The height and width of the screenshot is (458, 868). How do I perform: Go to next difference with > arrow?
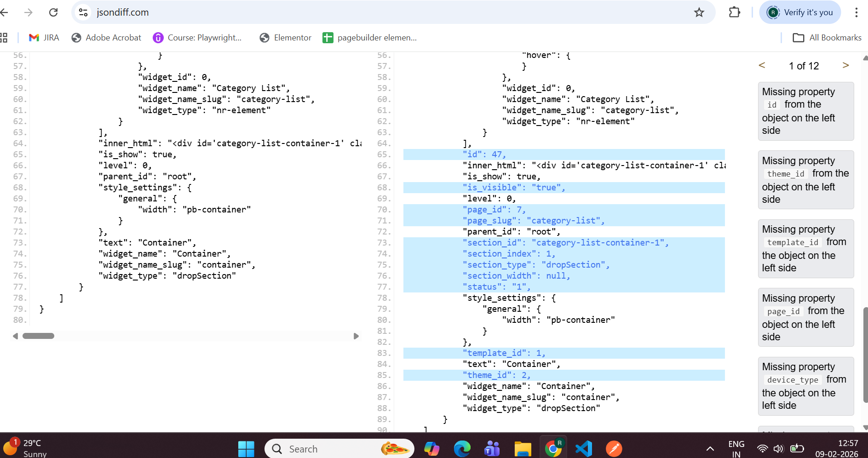coord(845,65)
